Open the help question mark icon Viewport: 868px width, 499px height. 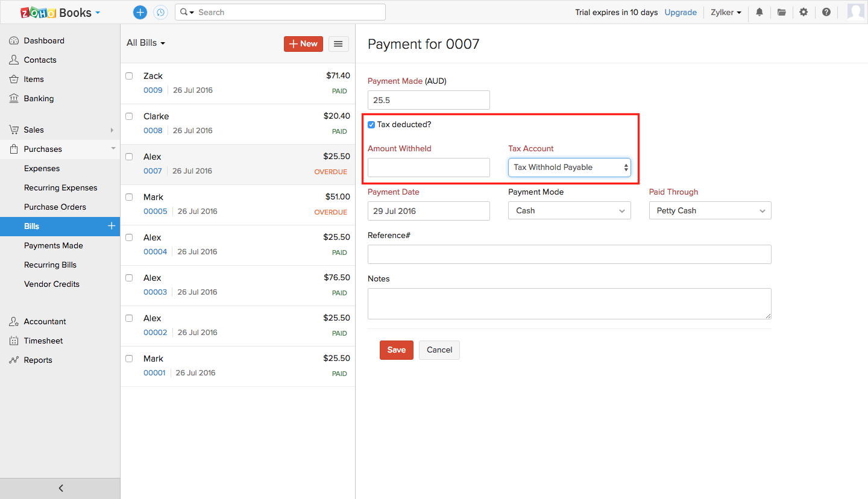coord(826,12)
